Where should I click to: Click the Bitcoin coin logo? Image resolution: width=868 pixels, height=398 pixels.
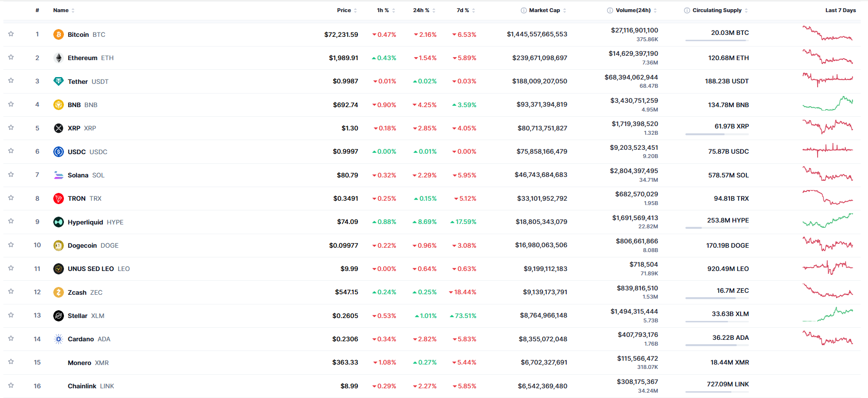point(59,34)
